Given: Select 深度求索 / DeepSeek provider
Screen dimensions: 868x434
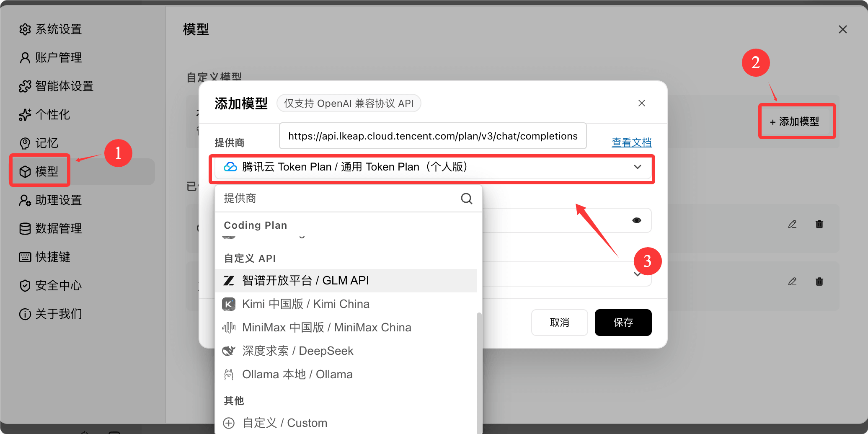Looking at the screenshot, I should click(346, 351).
